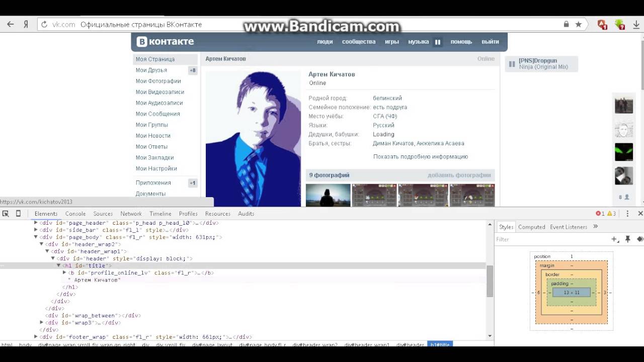
Task: Click the yellow warning count icon
Action: pos(609,214)
